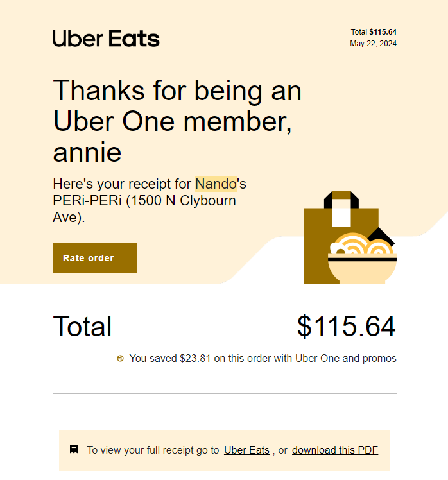
Task: Click the horizontal divider below the savings
Action: click(x=224, y=393)
